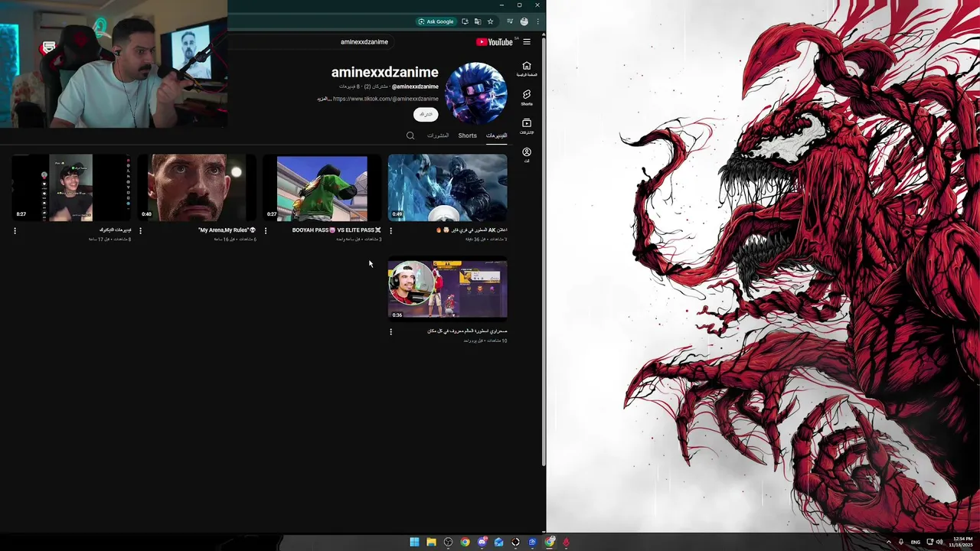
Task: Open Discord from the taskbar
Action: [482, 542]
